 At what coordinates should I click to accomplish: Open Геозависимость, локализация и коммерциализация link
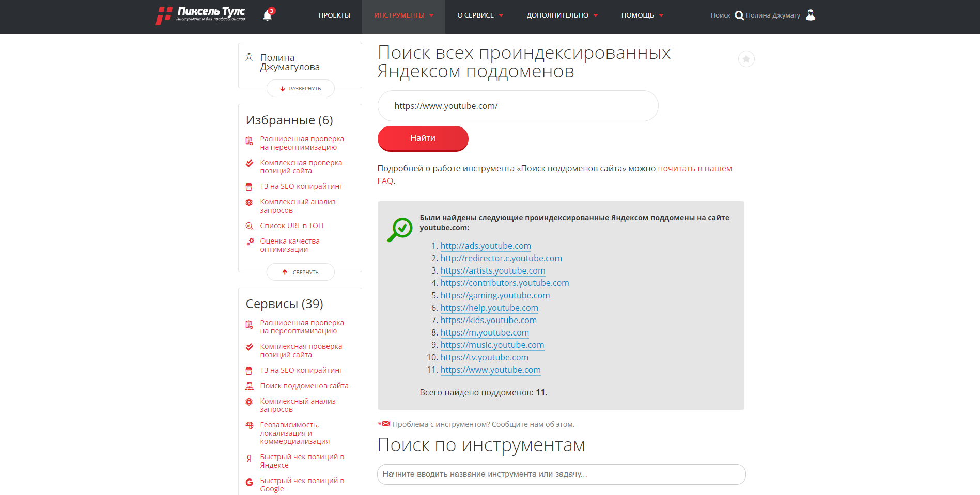coord(294,433)
